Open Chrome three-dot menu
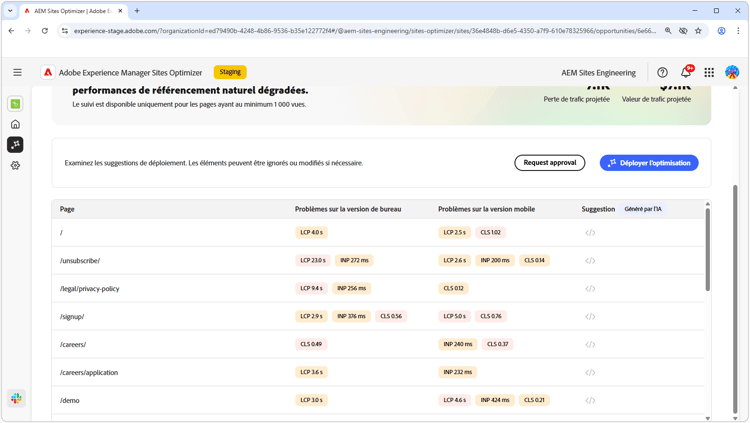Viewport: 750px width, 423px height. coord(738,31)
